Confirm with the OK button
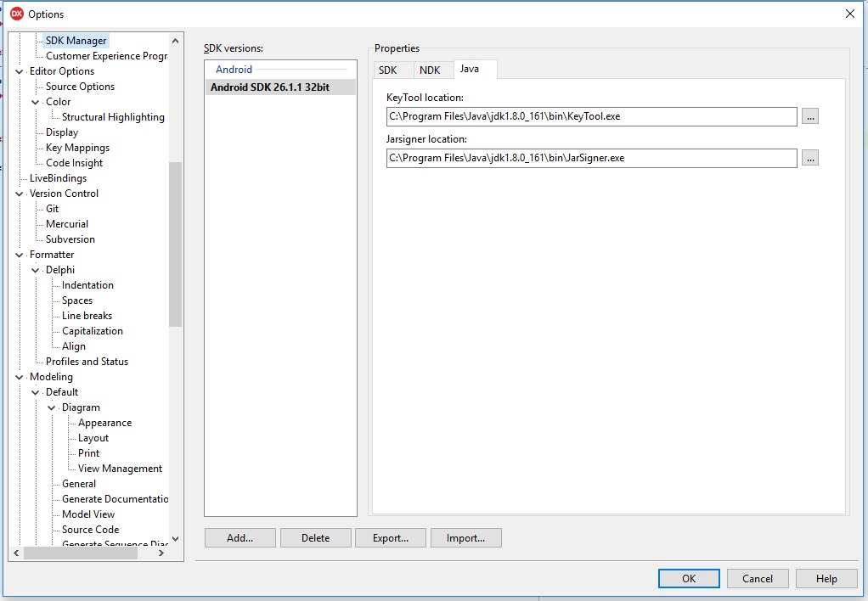Image resolution: width=868 pixels, height=601 pixels. tap(688, 579)
